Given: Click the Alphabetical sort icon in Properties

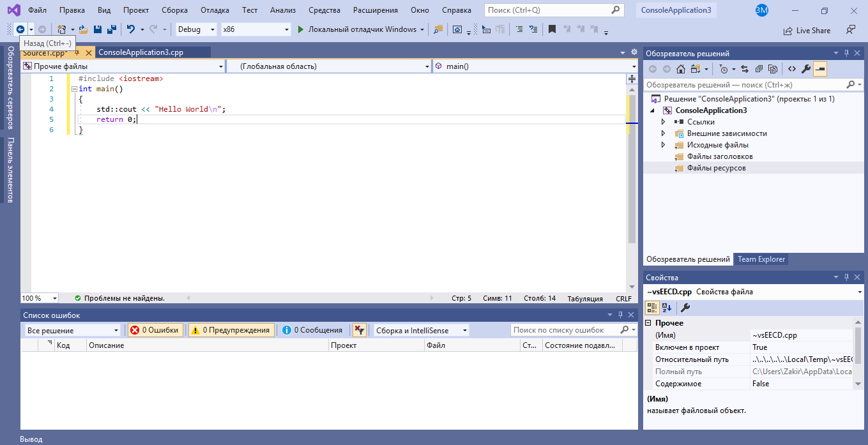Looking at the screenshot, I should pyautogui.click(x=667, y=308).
